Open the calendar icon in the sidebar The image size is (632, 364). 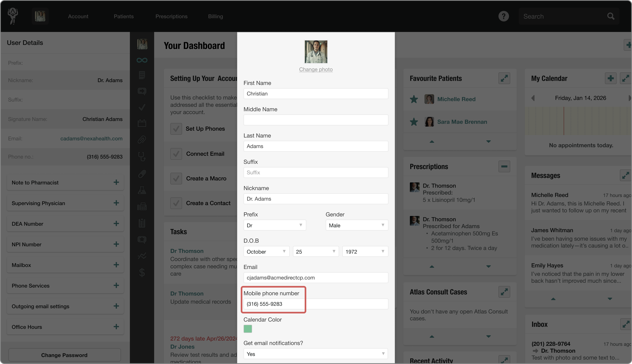[x=142, y=123]
